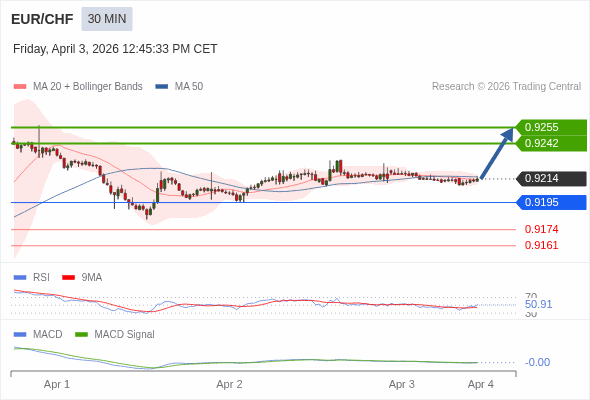Click the Apr 1 date axis label
The width and height of the screenshot is (590, 400).
click(x=57, y=385)
